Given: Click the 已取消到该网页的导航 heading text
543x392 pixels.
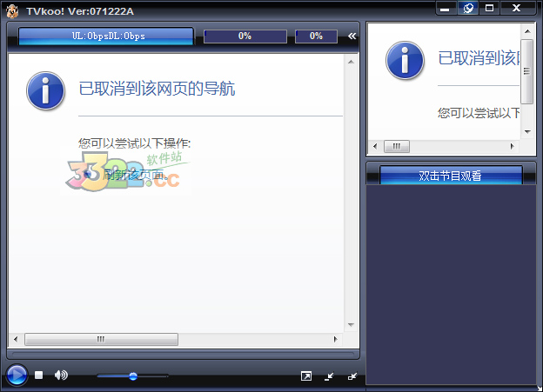Looking at the screenshot, I should (x=157, y=89).
